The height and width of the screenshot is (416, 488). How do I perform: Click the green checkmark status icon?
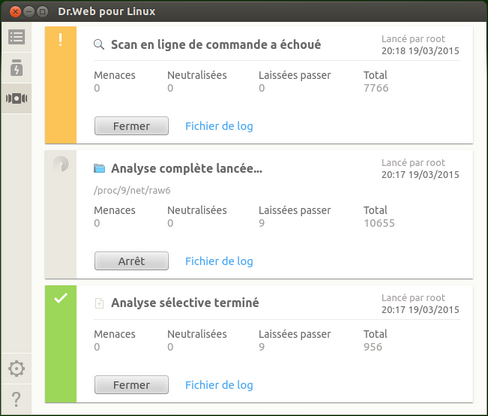click(x=61, y=298)
